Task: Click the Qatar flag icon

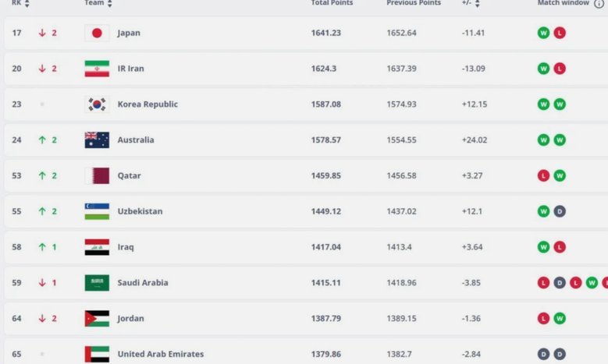Action: click(x=97, y=175)
